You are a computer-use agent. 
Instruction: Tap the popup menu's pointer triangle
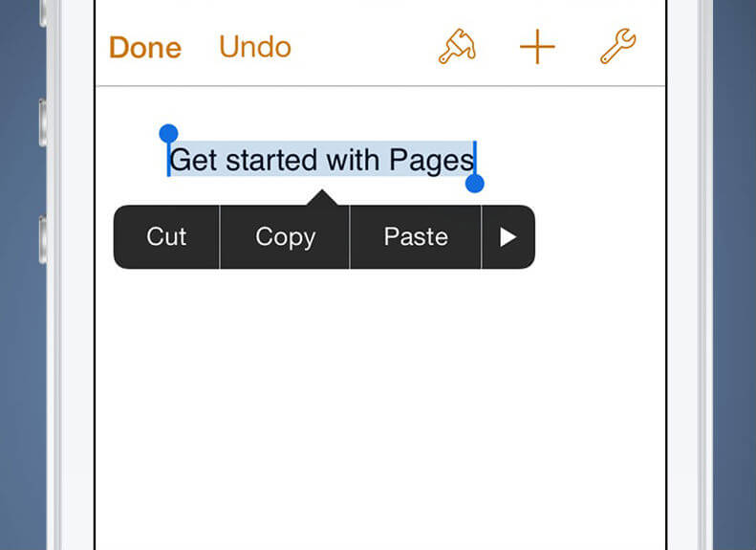coord(322,198)
